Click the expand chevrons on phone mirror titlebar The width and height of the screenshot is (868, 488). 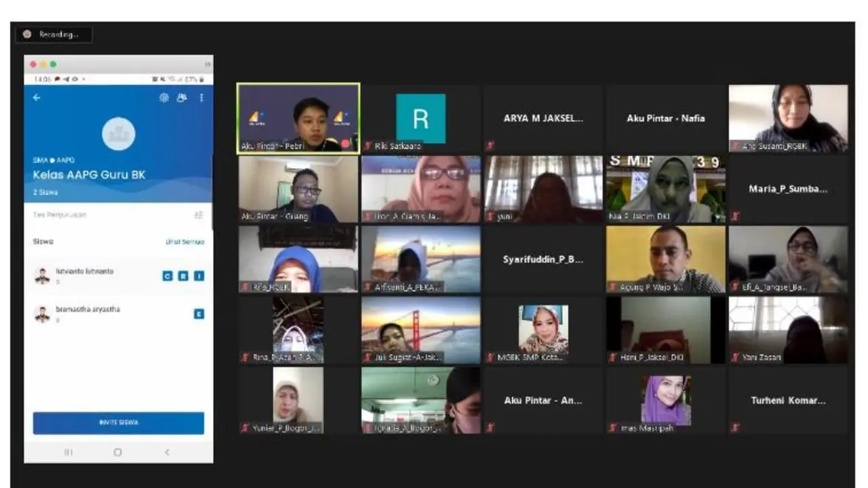pos(207,64)
